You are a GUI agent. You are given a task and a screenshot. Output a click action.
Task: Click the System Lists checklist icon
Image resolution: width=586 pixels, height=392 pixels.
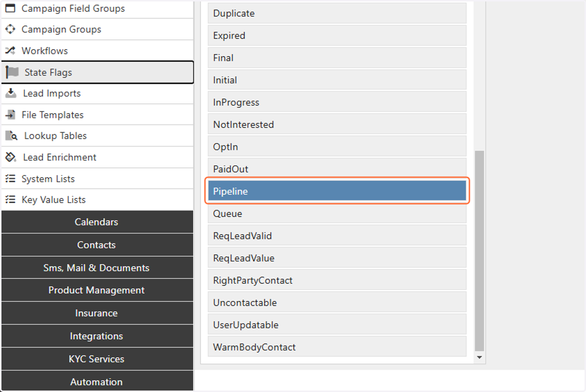click(10, 179)
